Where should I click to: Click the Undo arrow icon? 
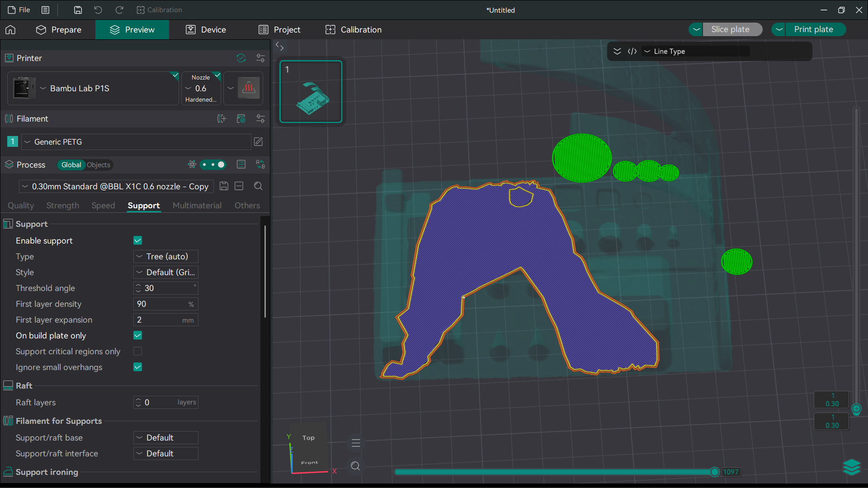pos(98,10)
